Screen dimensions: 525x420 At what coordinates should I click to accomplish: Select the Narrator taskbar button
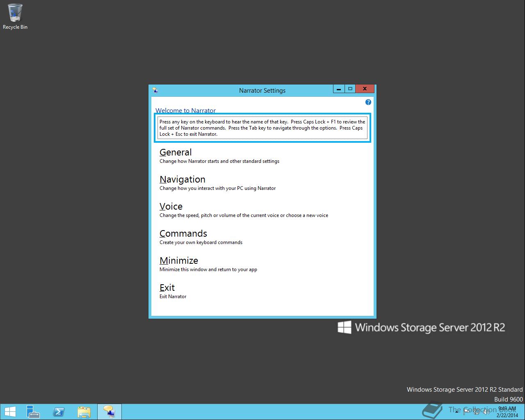109,412
